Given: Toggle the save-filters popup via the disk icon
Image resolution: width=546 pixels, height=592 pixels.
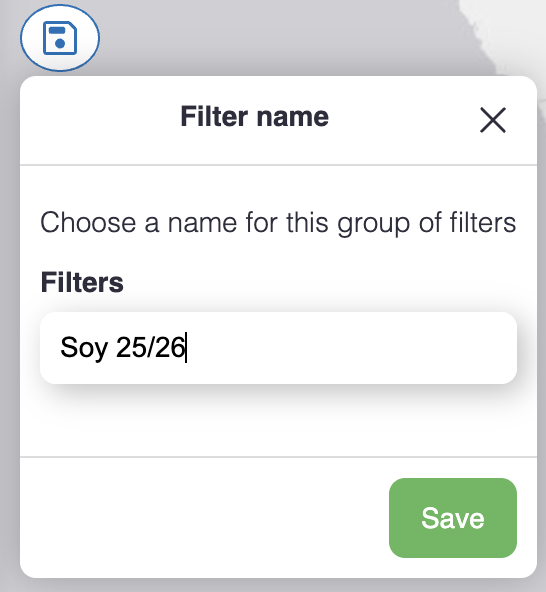Looking at the screenshot, I should click(60, 38).
